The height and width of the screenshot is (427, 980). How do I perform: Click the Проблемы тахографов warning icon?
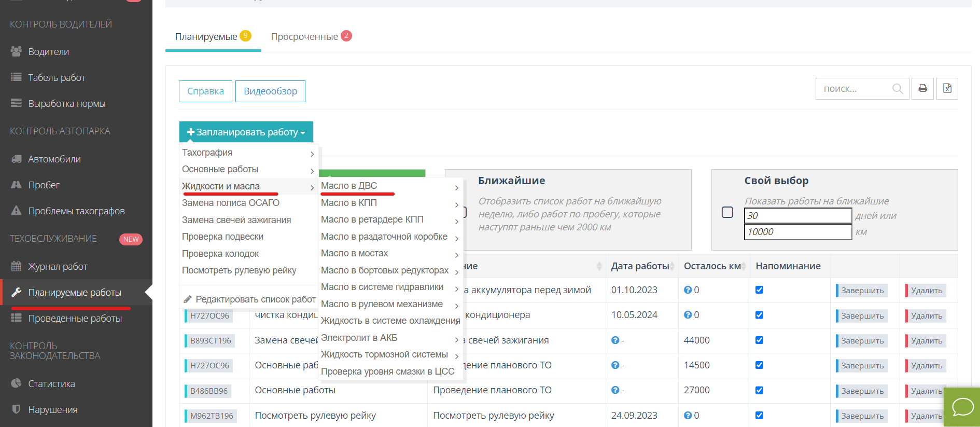17,211
